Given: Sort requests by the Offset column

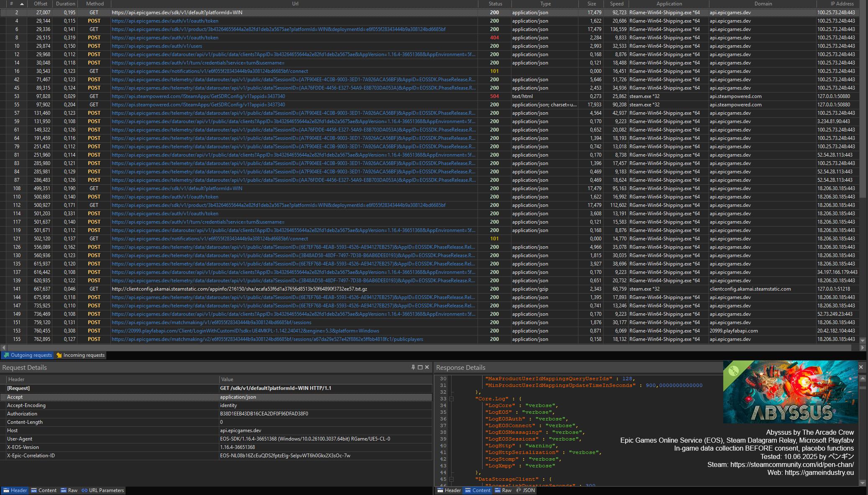Looking at the screenshot, I should (x=41, y=4).
